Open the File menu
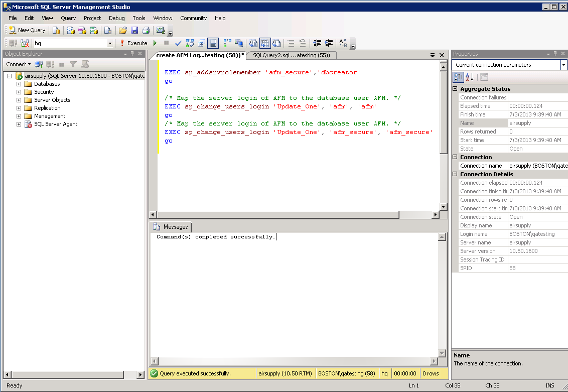This screenshot has height=392, width=568. tap(13, 18)
